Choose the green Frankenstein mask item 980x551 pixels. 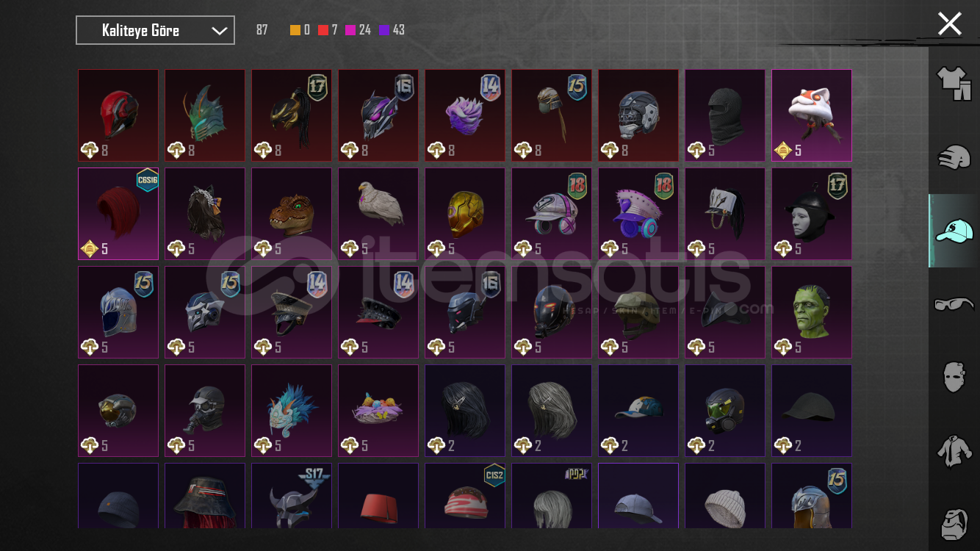(x=812, y=312)
